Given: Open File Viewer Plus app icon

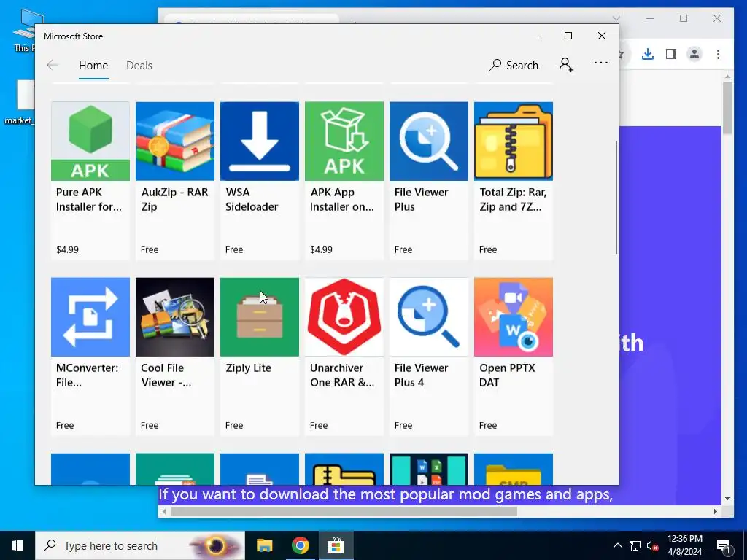Looking at the screenshot, I should pyautogui.click(x=429, y=141).
